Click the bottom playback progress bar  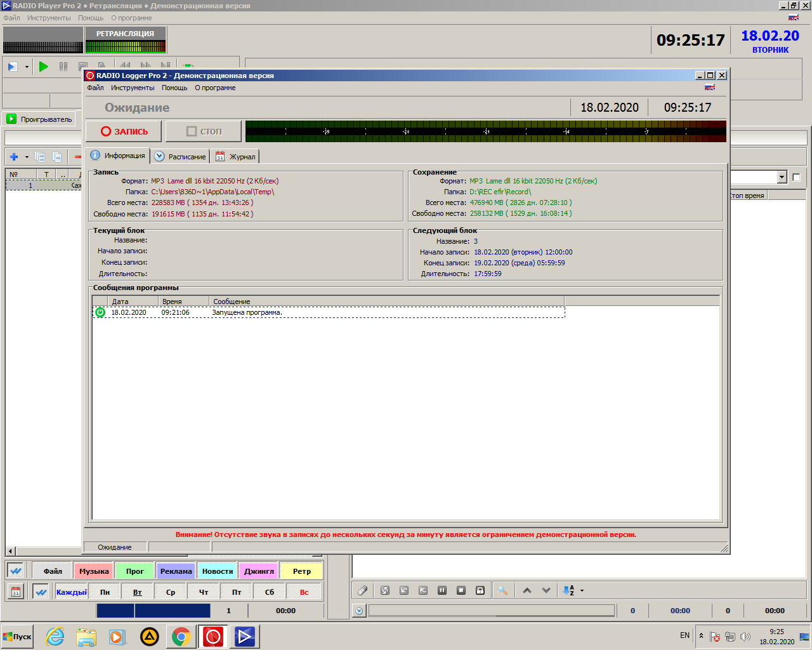492,611
